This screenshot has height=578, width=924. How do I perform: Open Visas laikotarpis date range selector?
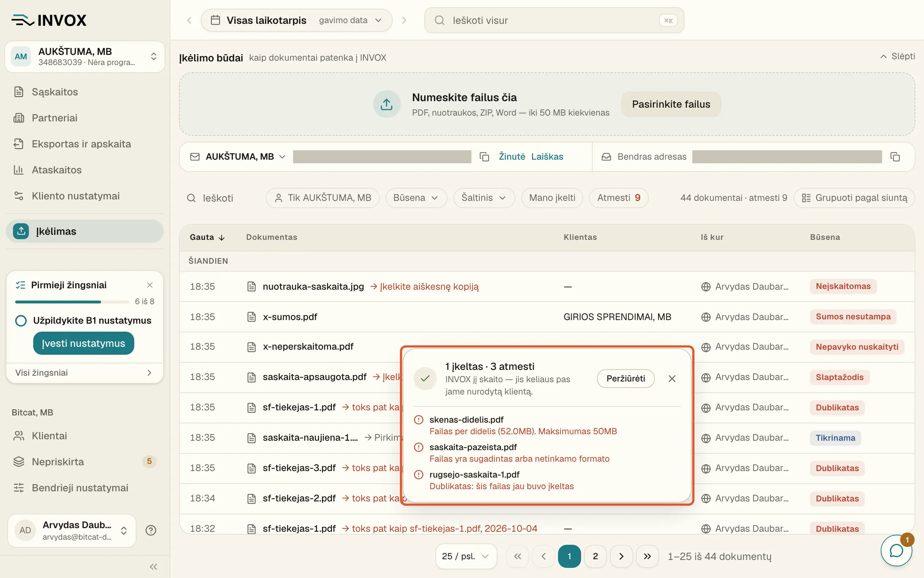pyautogui.click(x=296, y=20)
